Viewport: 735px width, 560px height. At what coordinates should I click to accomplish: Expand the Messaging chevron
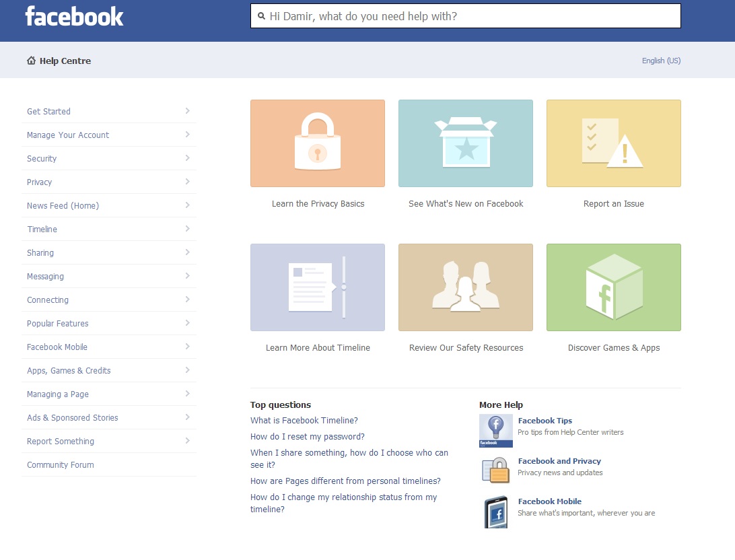point(188,275)
